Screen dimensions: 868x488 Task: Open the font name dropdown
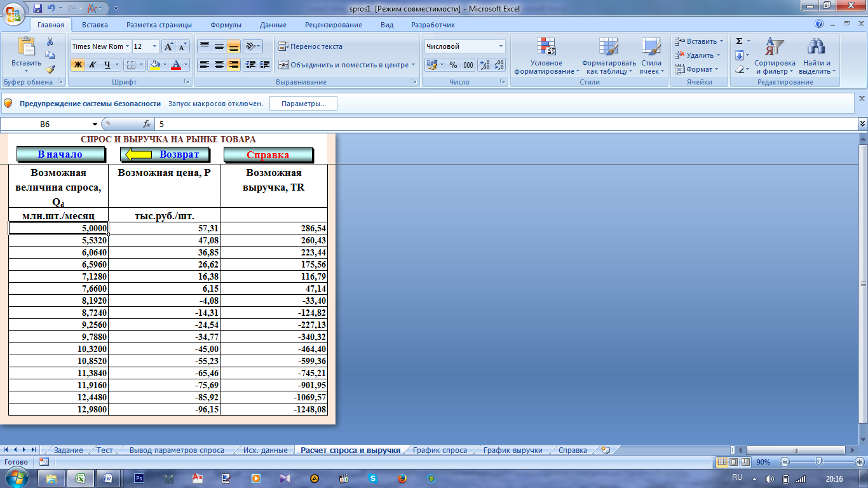128,46
